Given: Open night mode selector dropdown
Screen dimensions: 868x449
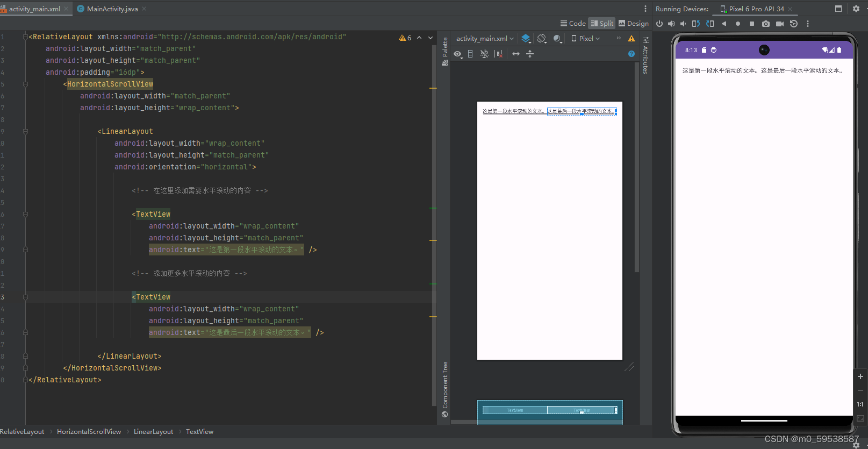Looking at the screenshot, I should click(558, 39).
